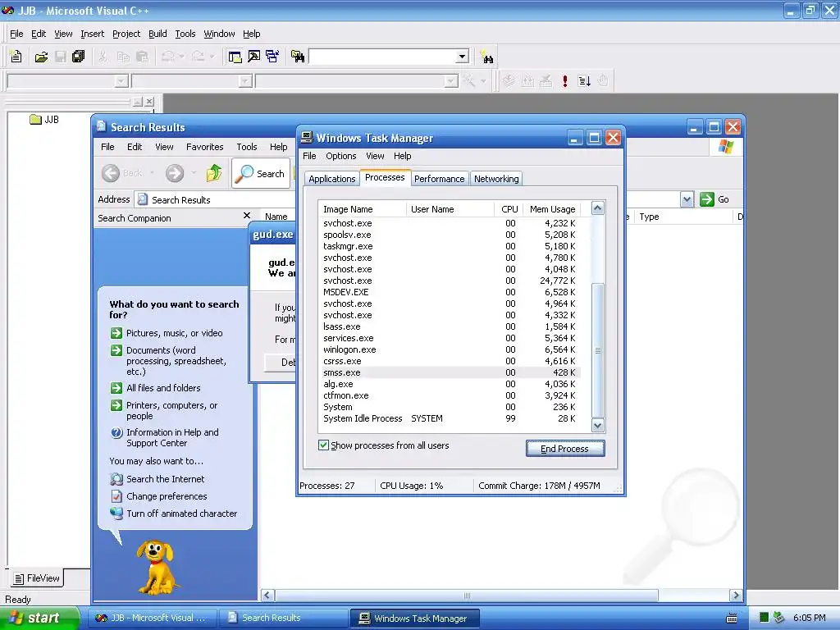Click the Windows Start button
Viewport: 840px width, 630px height.
coord(39,618)
